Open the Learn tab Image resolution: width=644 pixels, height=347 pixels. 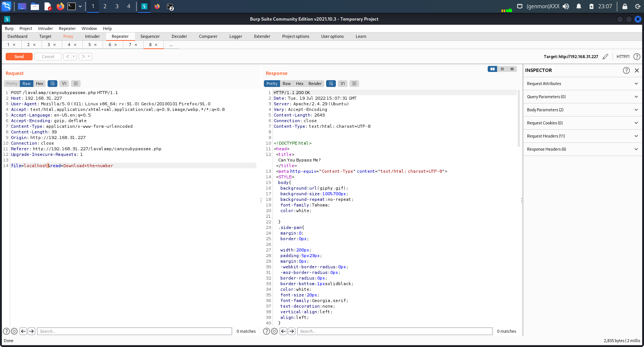(x=361, y=36)
